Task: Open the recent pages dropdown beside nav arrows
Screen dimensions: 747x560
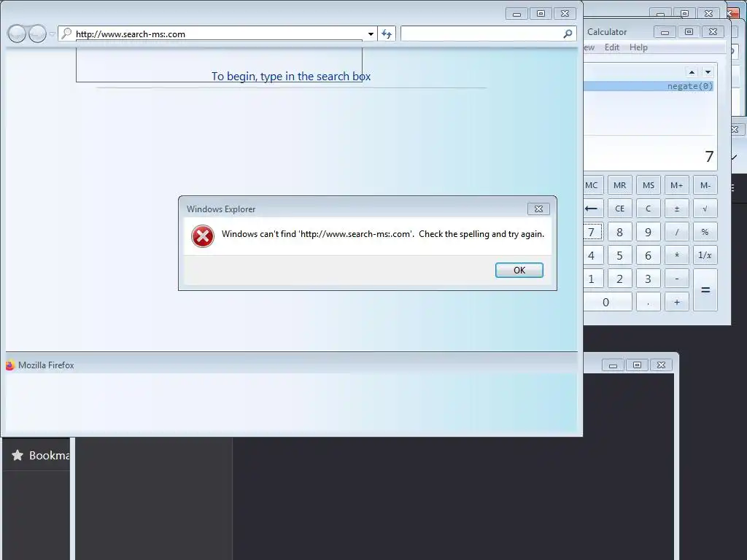Action: tap(52, 34)
